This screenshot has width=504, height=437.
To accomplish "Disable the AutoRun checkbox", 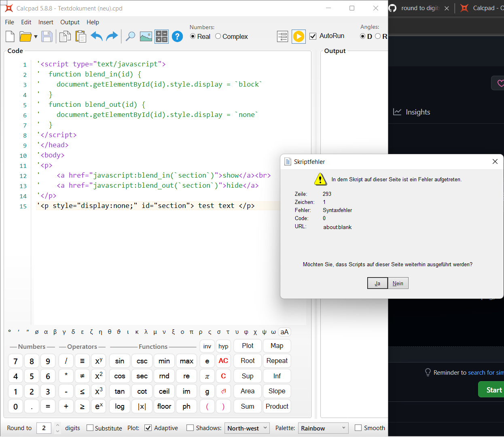I will pos(313,36).
